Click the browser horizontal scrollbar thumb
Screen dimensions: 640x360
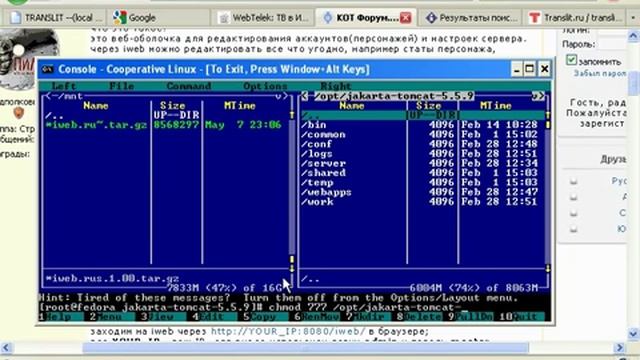click(x=306, y=348)
